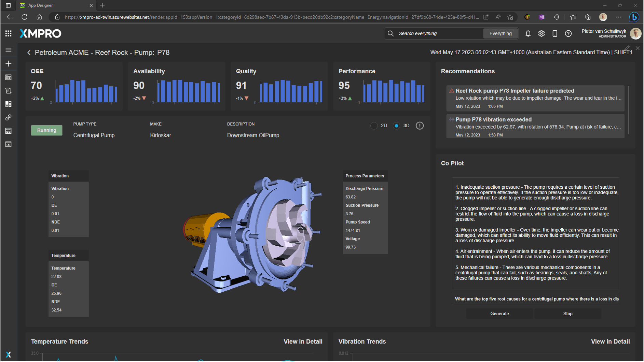
Task: Open the Everything search filter dropdown
Action: tap(500, 33)
